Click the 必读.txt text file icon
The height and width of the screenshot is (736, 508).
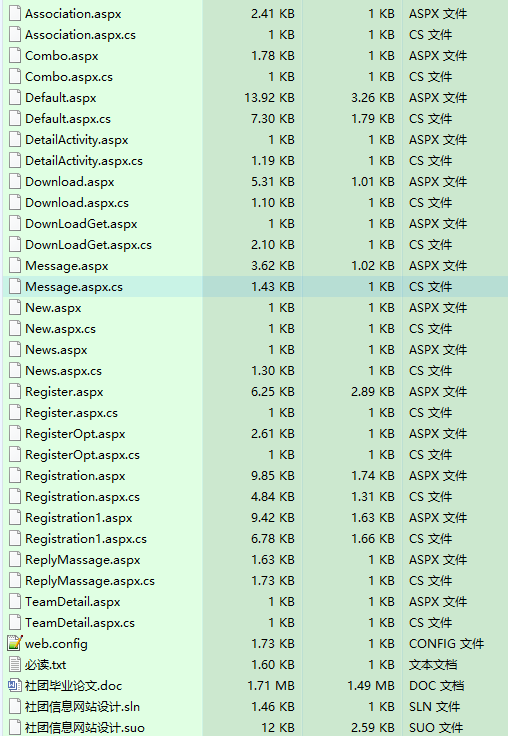pyautogui.click(x=15, y=665)
